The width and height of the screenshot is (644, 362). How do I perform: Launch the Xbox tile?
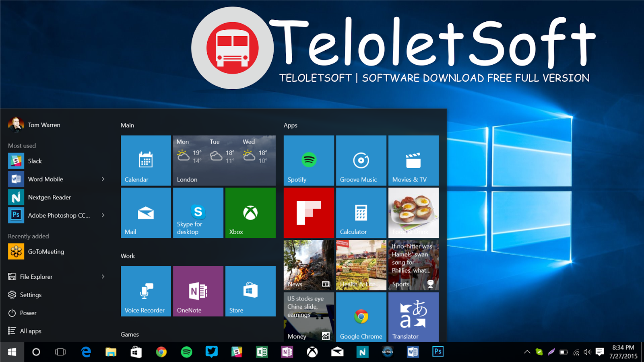[250, 213]
